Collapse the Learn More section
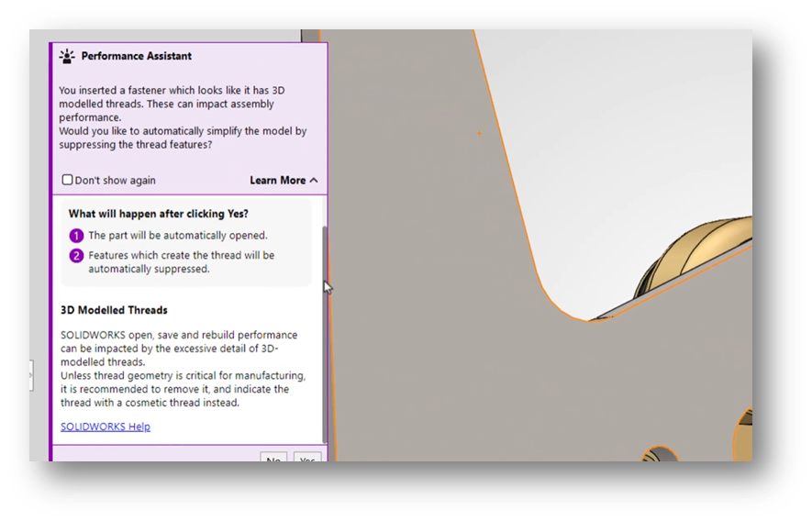Screen dimensions: 812x521 (284, 180)
